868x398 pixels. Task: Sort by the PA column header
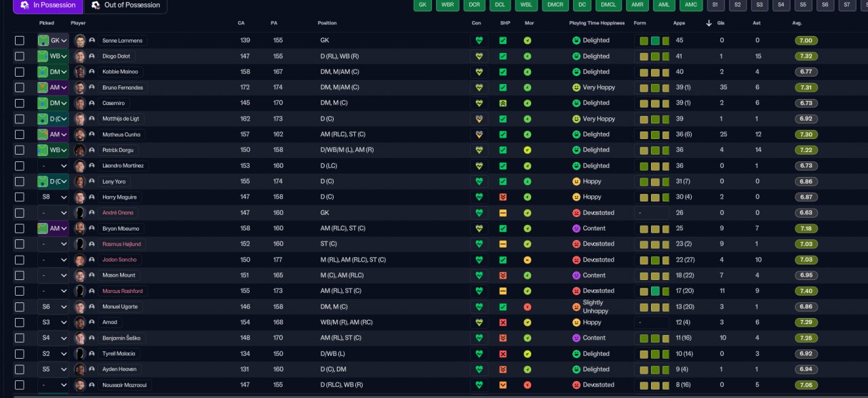pyautogui.click(x=274, y=23)
